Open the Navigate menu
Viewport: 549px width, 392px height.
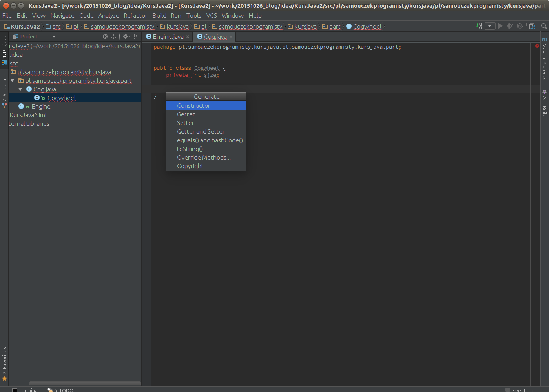[x=62, y=15]
